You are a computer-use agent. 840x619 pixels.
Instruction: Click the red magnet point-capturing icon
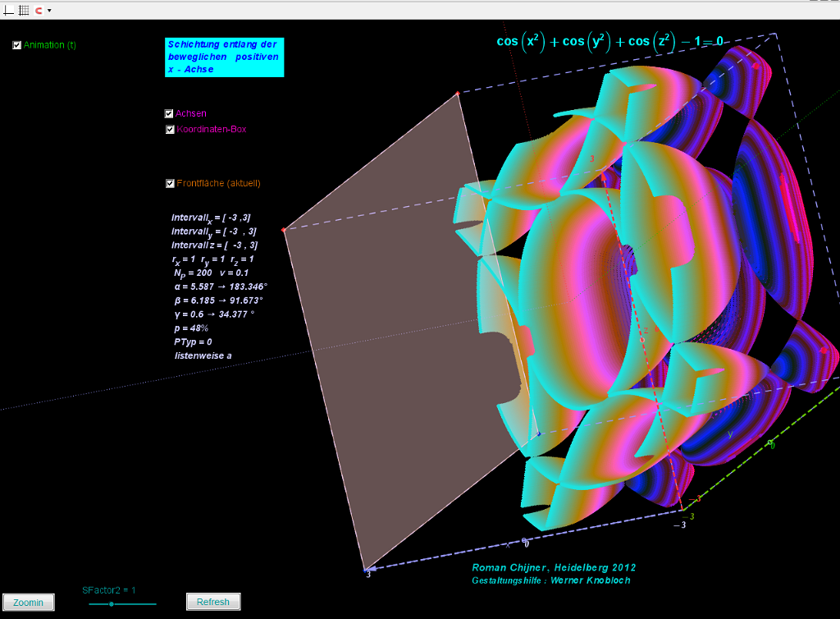39,10
